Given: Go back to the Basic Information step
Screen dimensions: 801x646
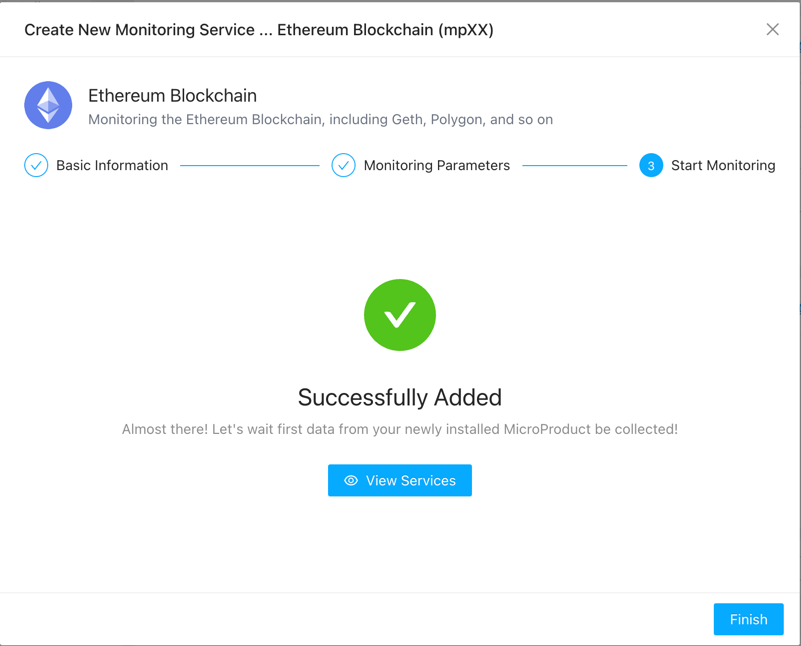Looking at the screenshot, I should pyautogui.click(x=112, y=166).
